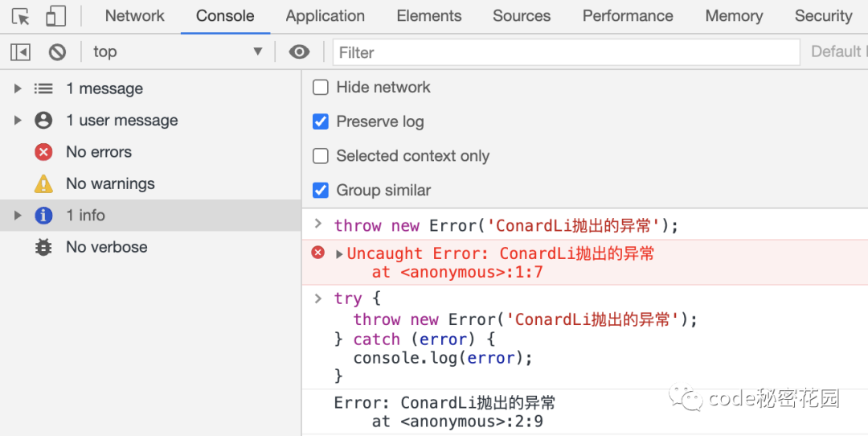Select the No verbose bug icon
Image resolution: width=868 pixels, height=436 pixels.
[43, 248]
